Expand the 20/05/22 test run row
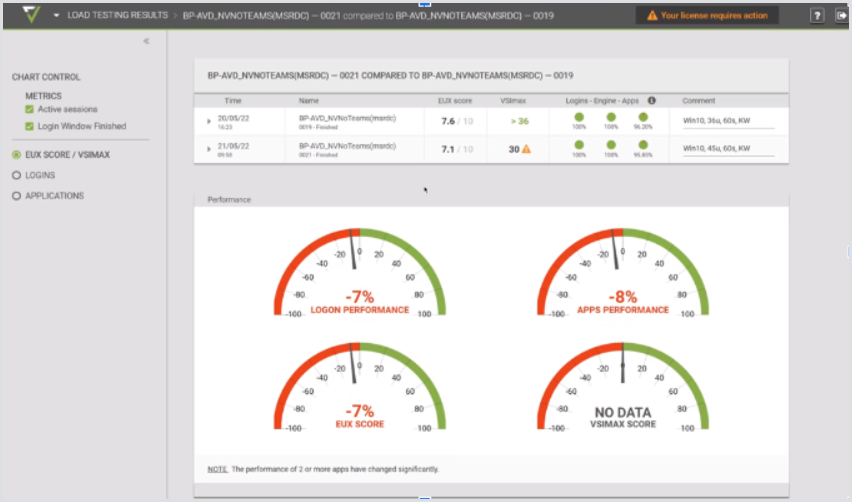The height and width of the screenshot is (502, 852). pos(208,121)
